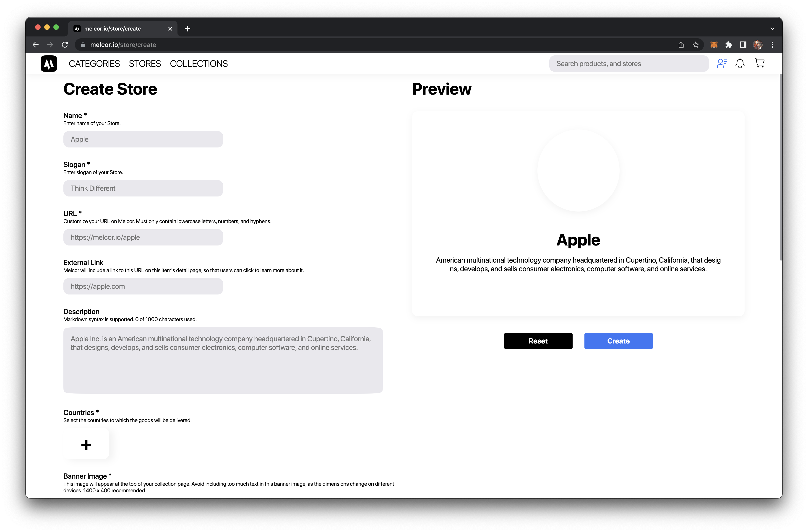Click the preview description text
Viewport: 808px width, 532px height.
(x=578, y=265)
